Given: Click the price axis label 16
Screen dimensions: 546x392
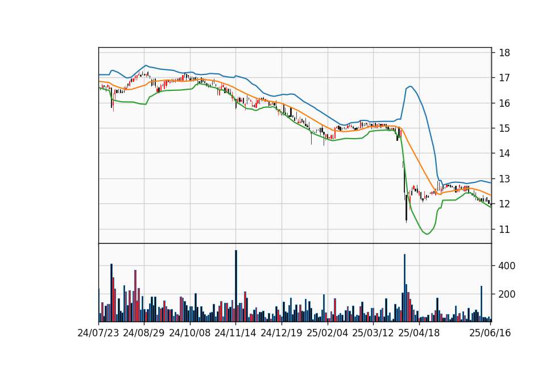Looking at the screenshot, I should [x=504, y=103].
